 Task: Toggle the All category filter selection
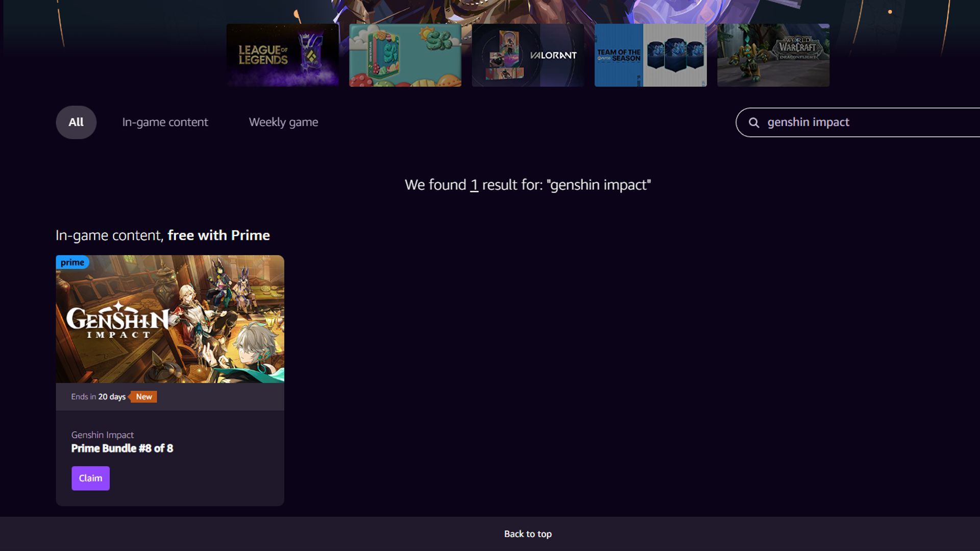point(76,122)
